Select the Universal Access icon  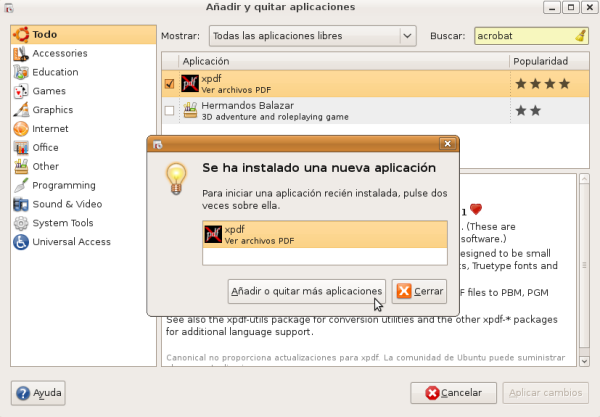[20, 242]
